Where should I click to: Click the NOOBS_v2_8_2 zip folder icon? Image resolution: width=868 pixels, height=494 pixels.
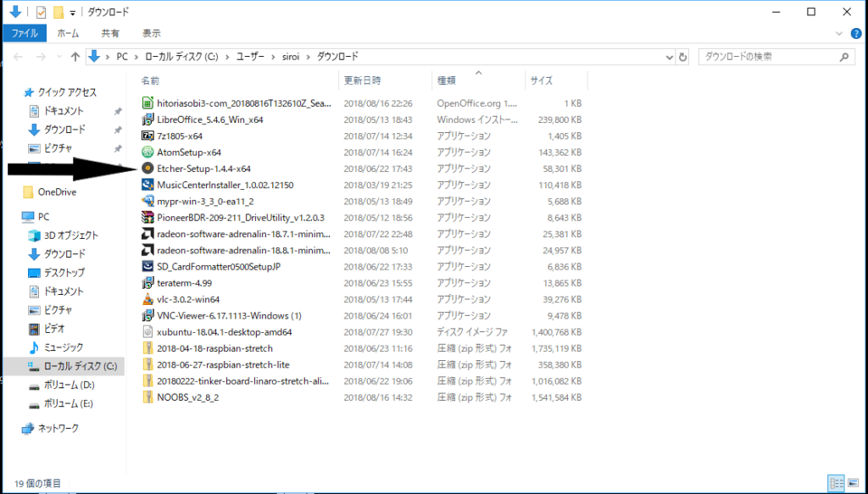tap(147, 397)
